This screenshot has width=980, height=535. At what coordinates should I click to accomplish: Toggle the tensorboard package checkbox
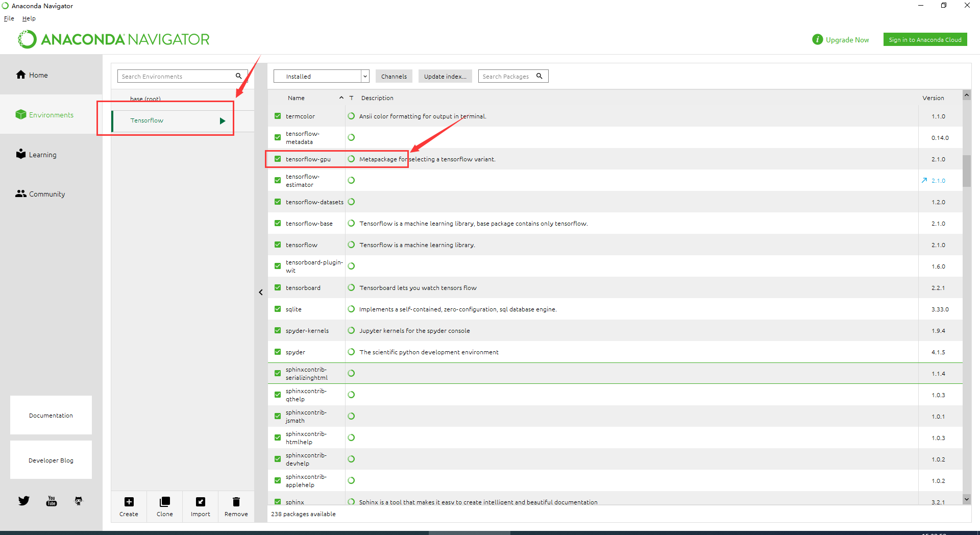(x=278, y=287)
